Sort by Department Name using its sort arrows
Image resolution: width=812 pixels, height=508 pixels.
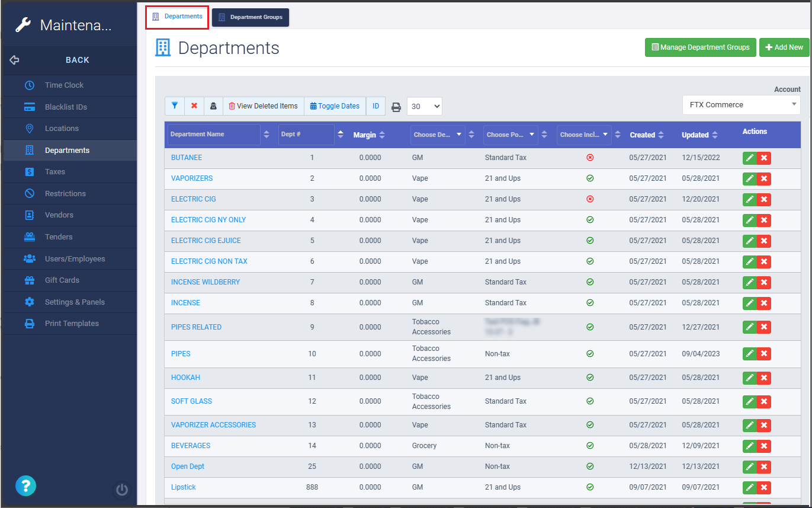click(x=267, y=135)
